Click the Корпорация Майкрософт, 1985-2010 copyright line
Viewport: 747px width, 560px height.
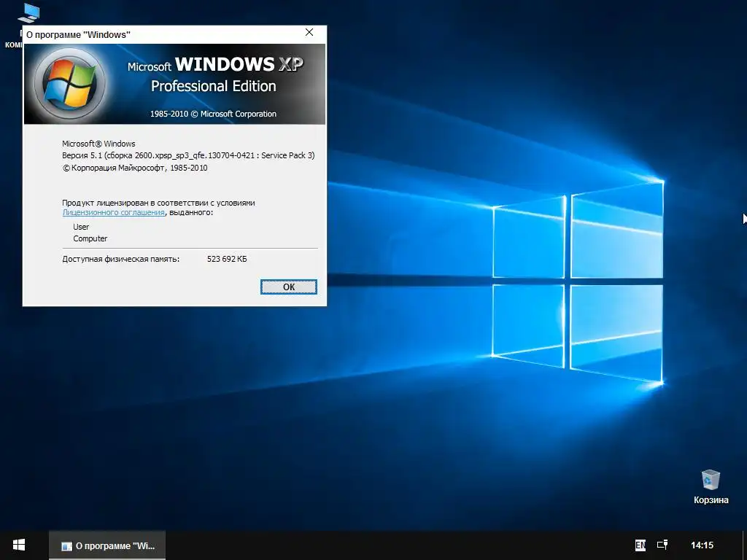pos(135,168)
